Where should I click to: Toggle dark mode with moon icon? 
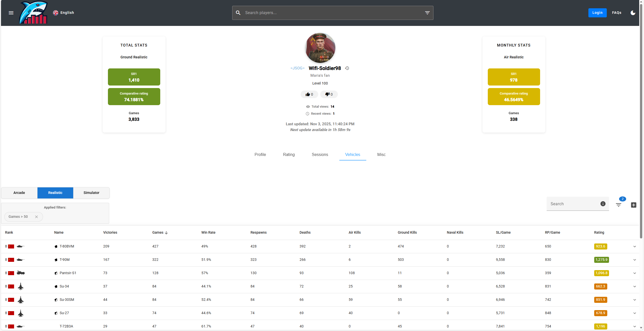click(x=633, y=13)
